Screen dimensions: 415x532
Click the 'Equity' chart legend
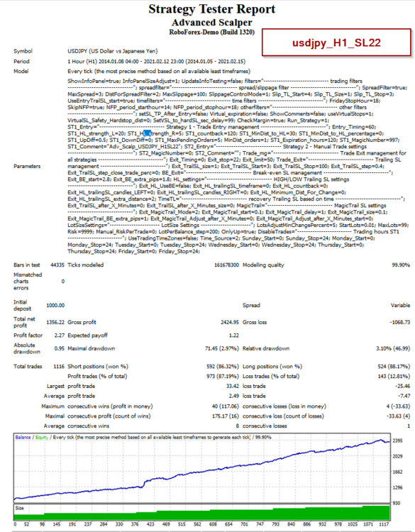point(42,438)
